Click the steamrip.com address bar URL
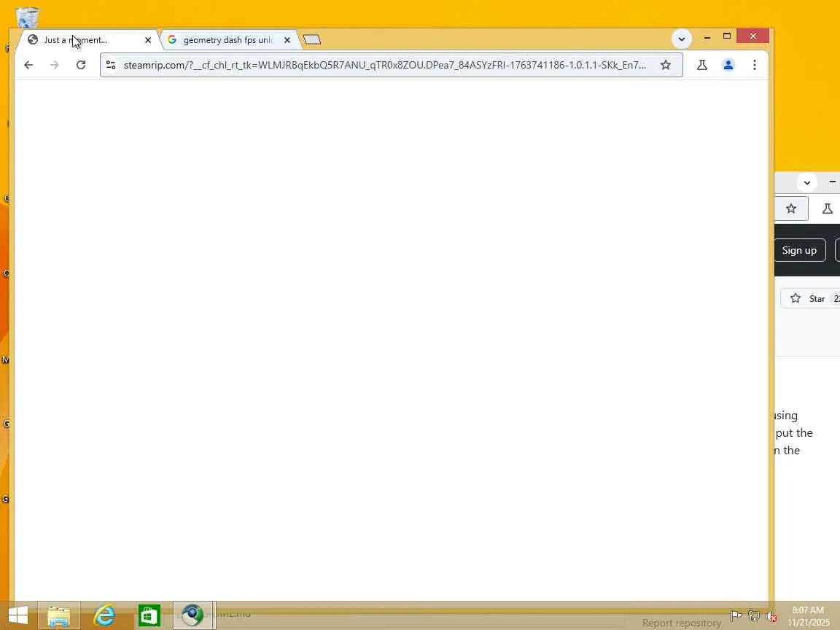The image size is (840, 630). [385, 65]
